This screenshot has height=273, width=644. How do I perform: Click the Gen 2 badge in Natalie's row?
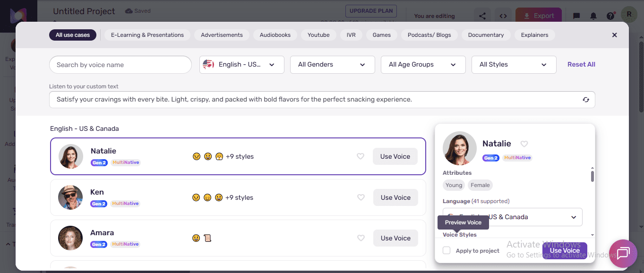[x=99, y=162]
